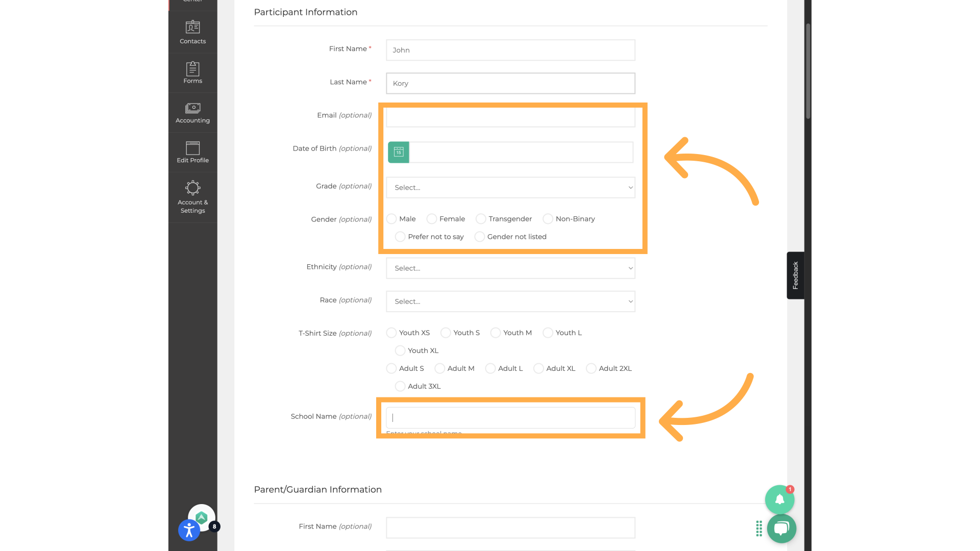Select Adult XL T-shirt size
The image size is (980, 551).
coord(538,368)
